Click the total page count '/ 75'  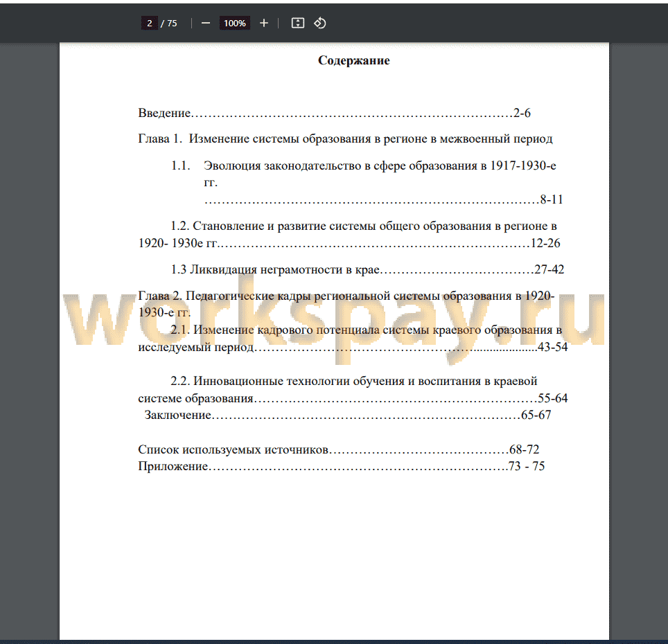coord(168,23)
